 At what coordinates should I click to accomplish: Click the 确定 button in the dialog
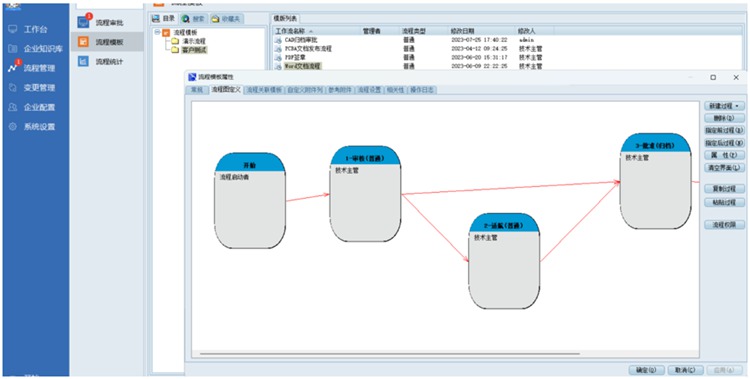[x=646, y=370]
